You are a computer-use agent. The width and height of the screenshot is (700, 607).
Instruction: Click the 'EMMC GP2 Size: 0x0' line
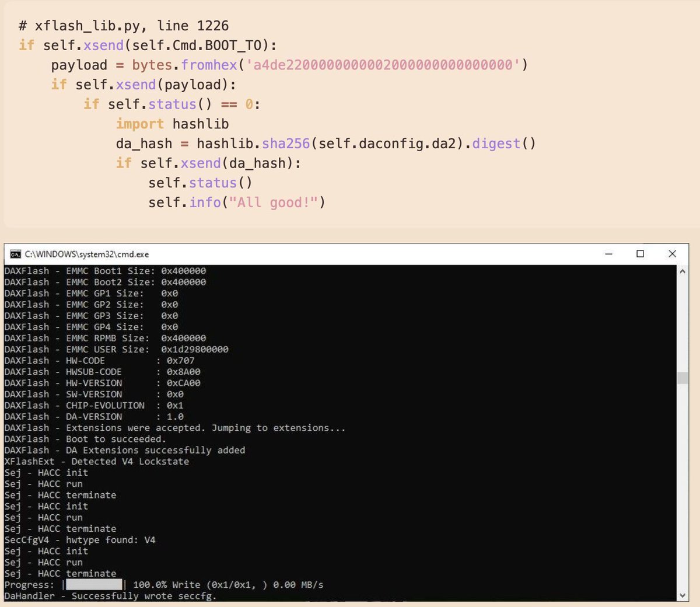(x=91, y=304)
